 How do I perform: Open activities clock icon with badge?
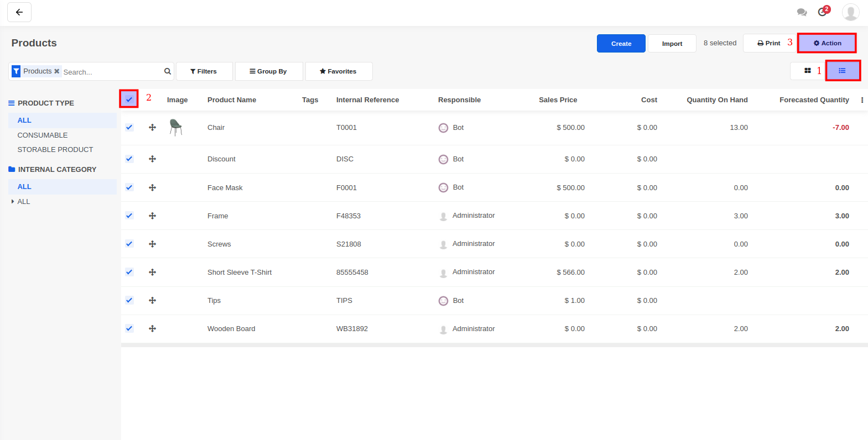click(x=823, y=12)
